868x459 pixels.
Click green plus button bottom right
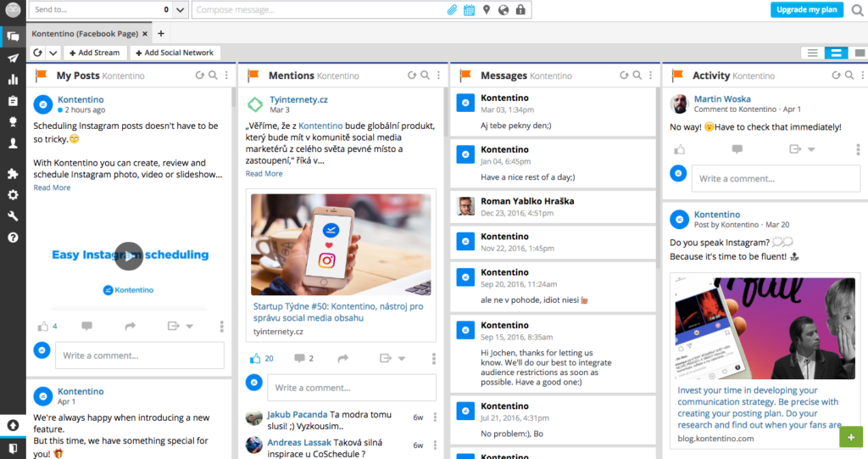pos(851,437)
